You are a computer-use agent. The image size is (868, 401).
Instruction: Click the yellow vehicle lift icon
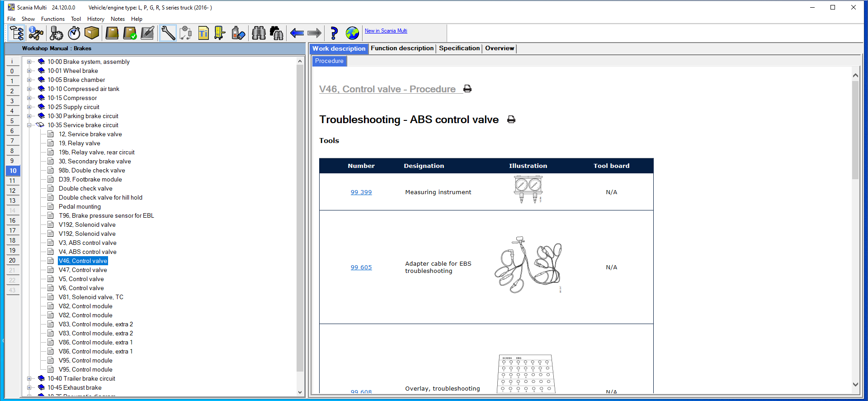click(x=220, y=33)
